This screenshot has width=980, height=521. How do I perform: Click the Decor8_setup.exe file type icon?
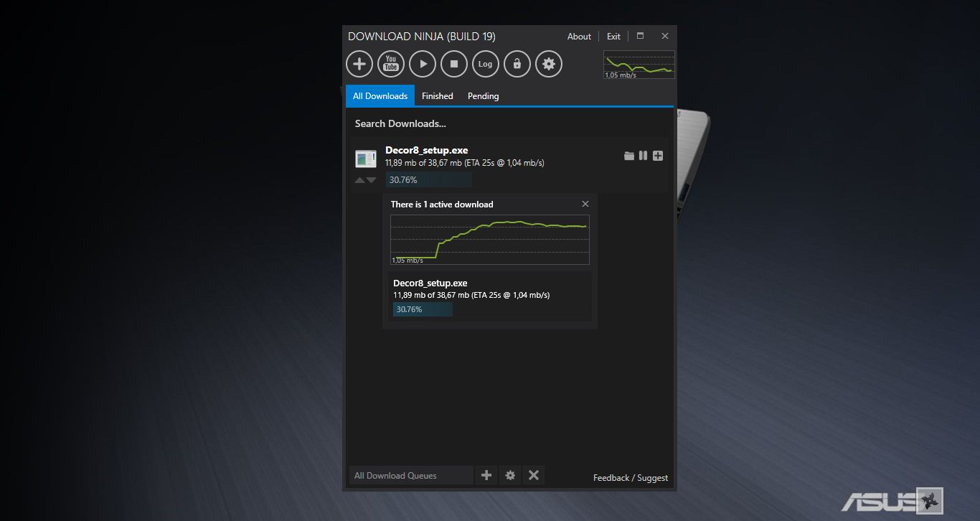(x=366, y=159)
